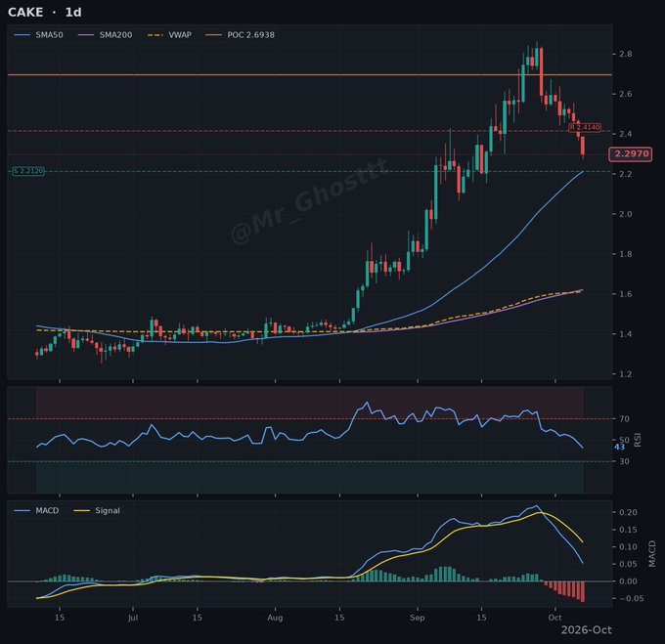Image resolution: width=665 pixels, height=644 pixels.
Task: Click the POC 2.6938 legend entry
Action: click(x=240, y=35)
